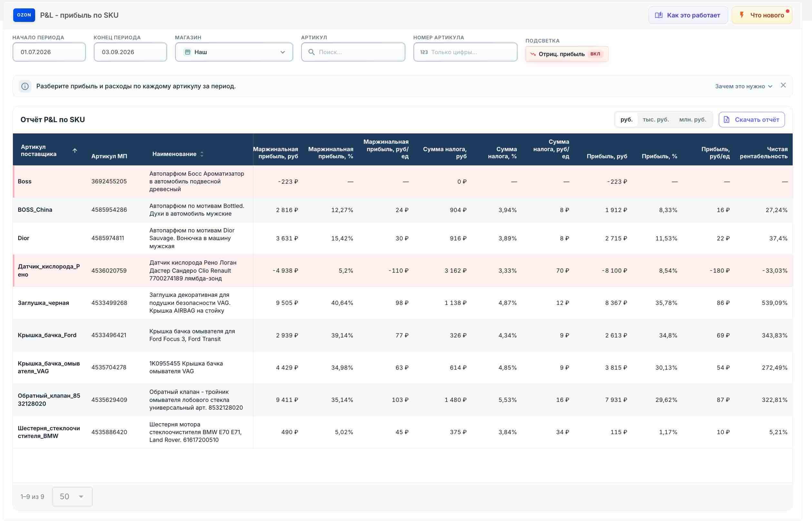Click the Маржинальная прибыль, руб column header

click(x=275, y=153)
